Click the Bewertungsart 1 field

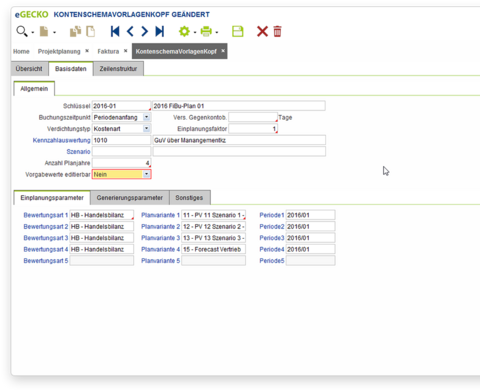(x=102, y=215)
